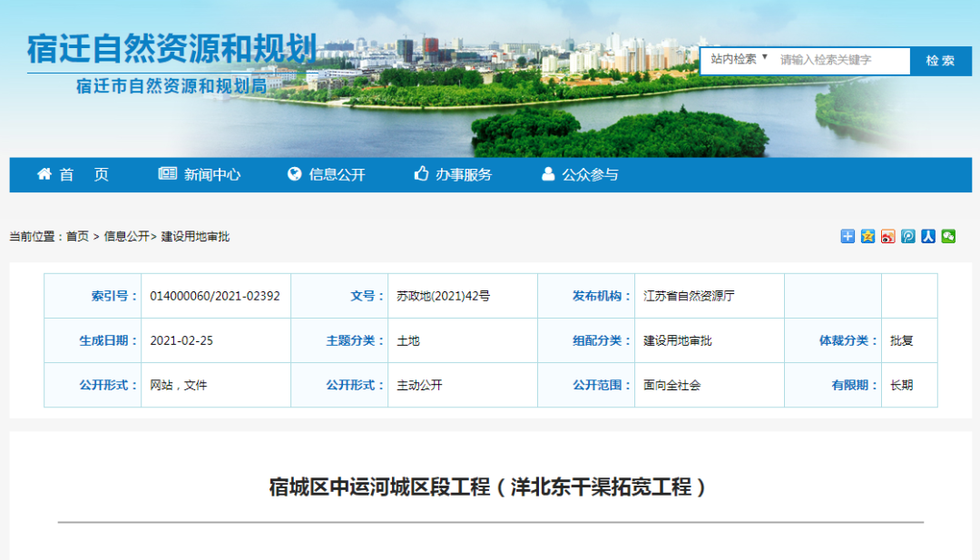Select the validity value 长期
The width and height of the screenshot is (980, 560).
[x=902, y=385]
